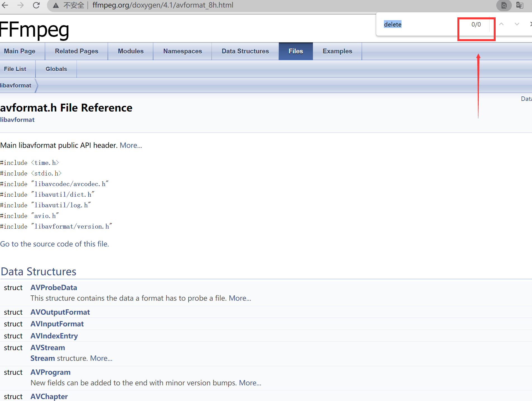Click 'avformat.h File Reference' heading
Screen dimensions: 532x401
point(66,108)
